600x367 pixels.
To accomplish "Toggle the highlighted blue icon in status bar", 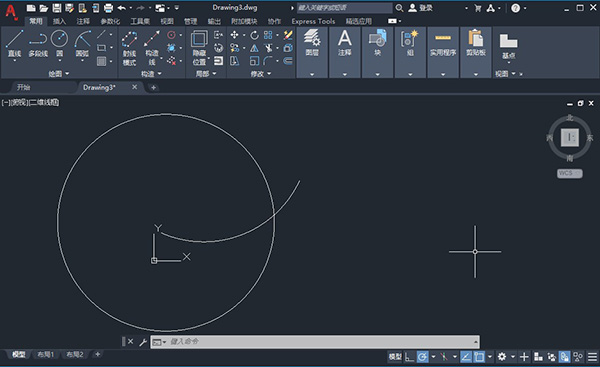I will click(x=565, y=357).
